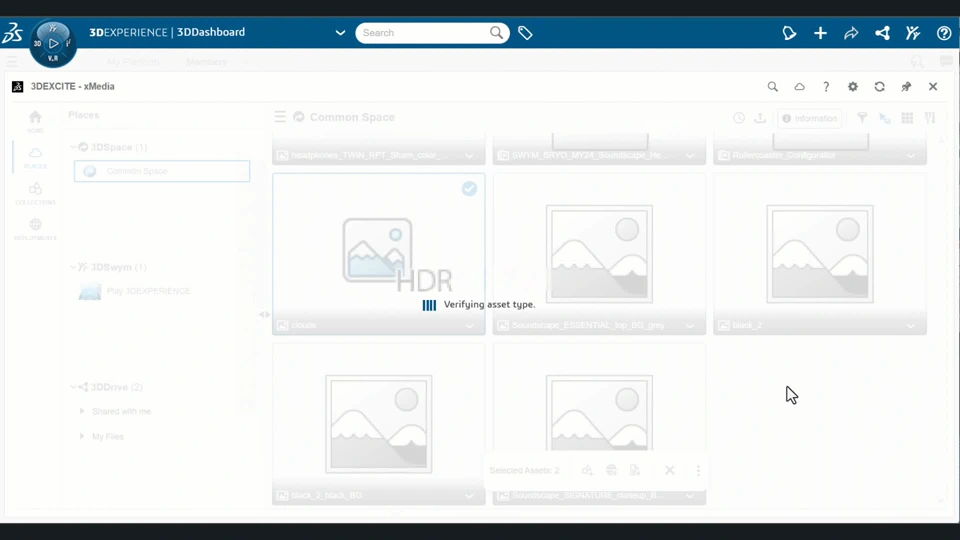Open dropdown on clouds asset card
The image size is (960, 540).
click(470, 326)
